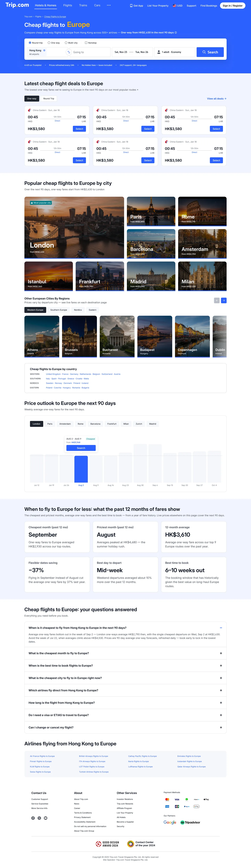Clear Hong Kong using the small x icon
Screen dimensions: 251x868
pos(44,51)
